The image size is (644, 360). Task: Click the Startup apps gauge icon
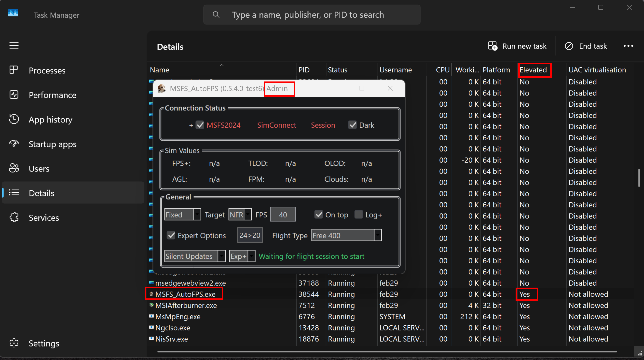(14, 144)
